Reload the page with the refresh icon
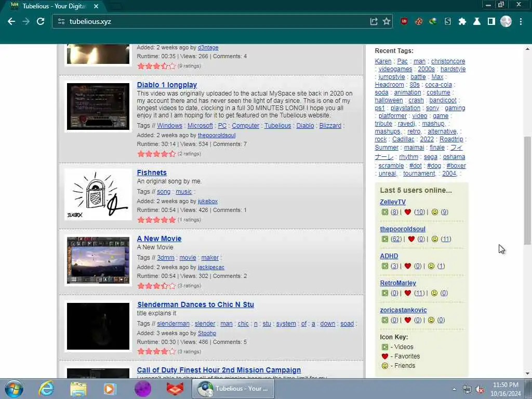 [41, 21]
